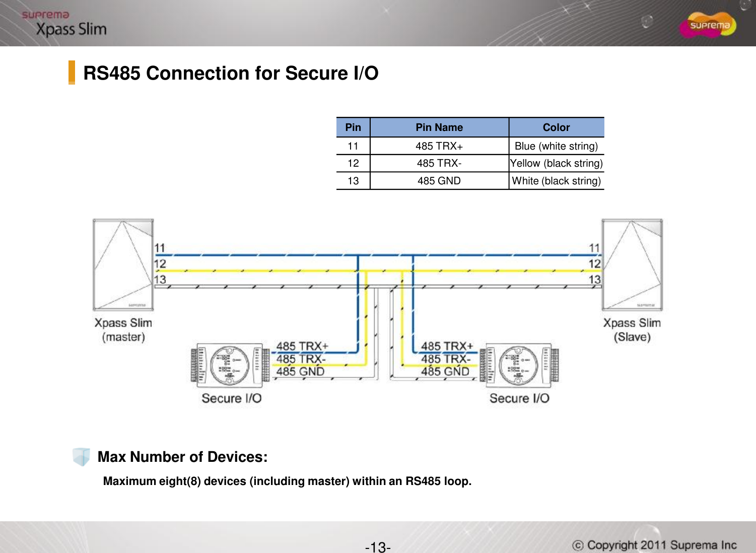
Task: Click the cube bullet icon beside Max Number
Action: click(81, 457)
